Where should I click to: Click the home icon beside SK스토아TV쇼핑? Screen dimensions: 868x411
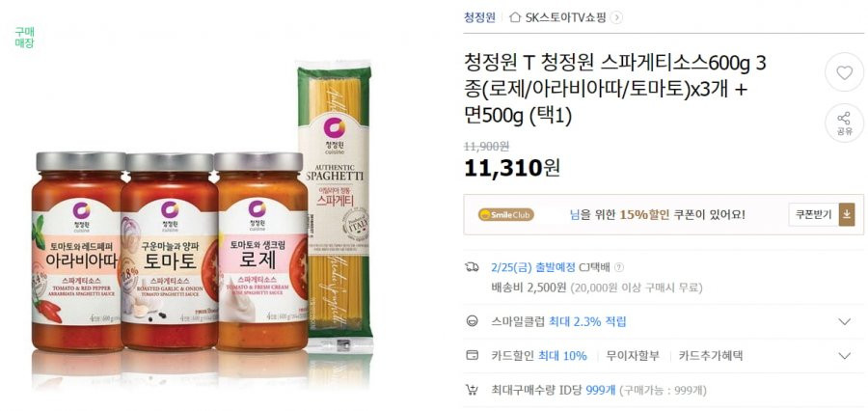point(515,17)
